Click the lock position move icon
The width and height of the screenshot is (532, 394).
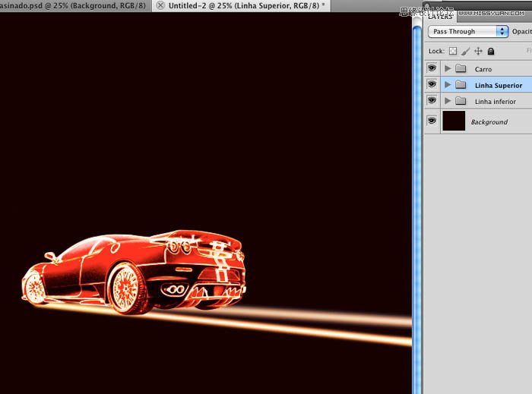tap(478, 52)
